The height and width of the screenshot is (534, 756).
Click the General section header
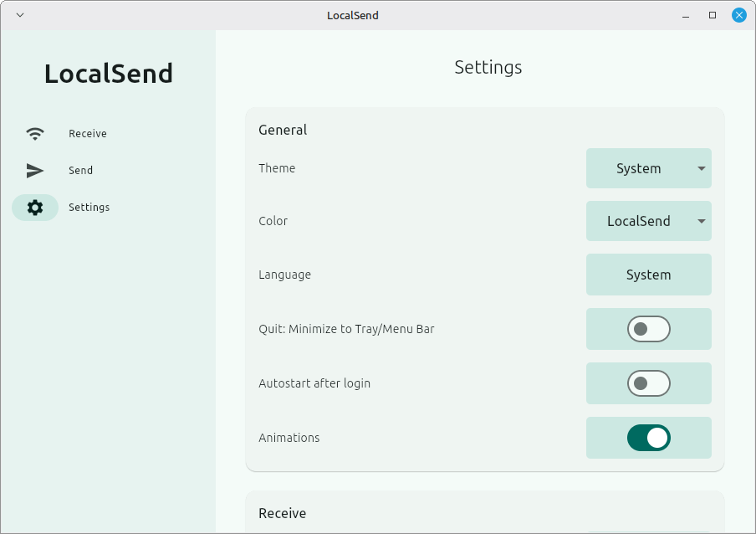[282, 130]
